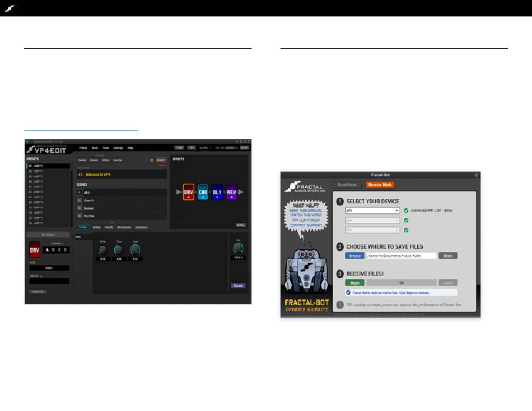The width and height of the screenshot is (532, 411).
Task: Click the save folder path field
Action: point(402,255)
